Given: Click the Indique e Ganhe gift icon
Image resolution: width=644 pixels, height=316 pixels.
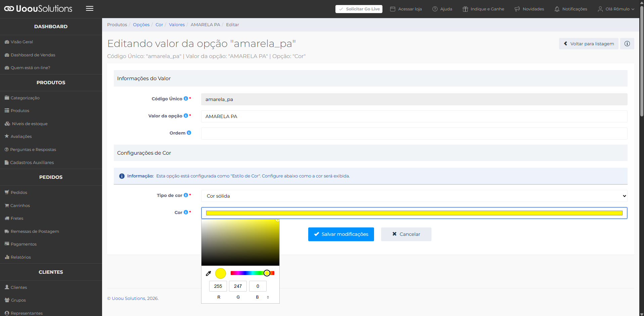Looking at the screenshot, I should (465, 9).
